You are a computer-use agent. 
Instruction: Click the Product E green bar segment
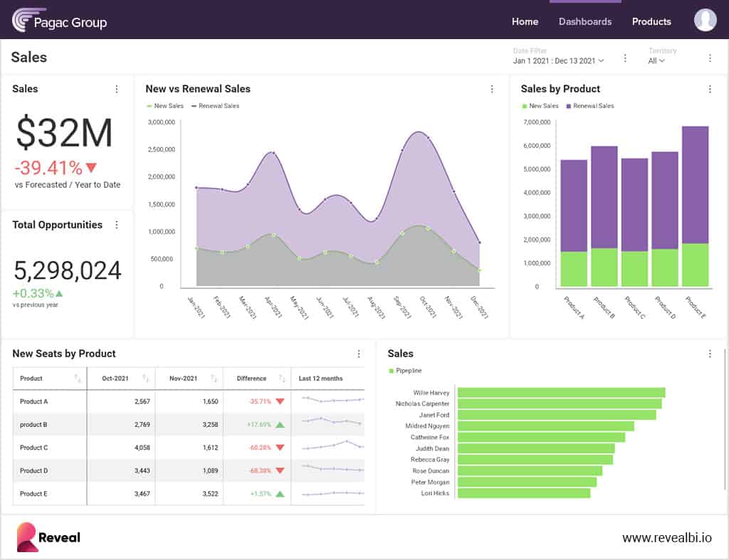[695, 265]
